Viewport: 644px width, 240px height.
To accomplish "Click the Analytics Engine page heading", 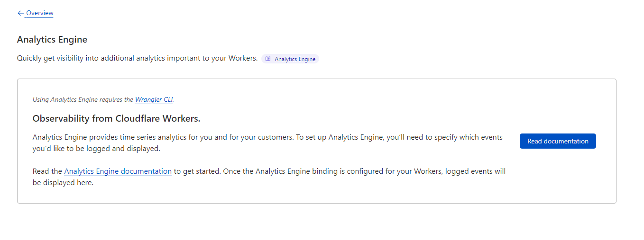I will [52, 40].
